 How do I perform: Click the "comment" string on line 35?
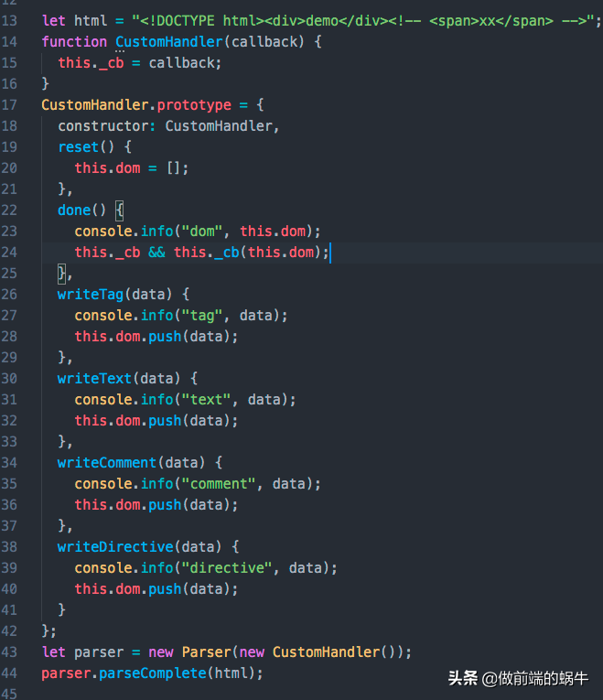point(219,484)
